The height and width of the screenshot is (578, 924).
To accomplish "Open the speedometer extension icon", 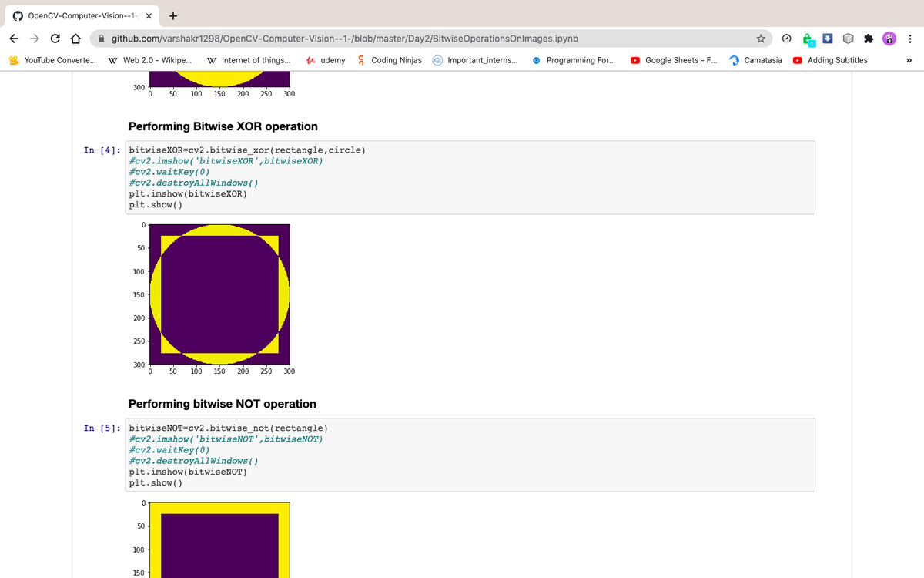I will (x=786, y=38).
